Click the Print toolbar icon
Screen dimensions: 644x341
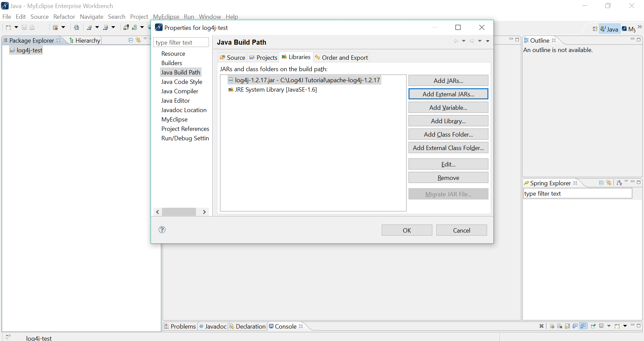(x=32, y=28)
